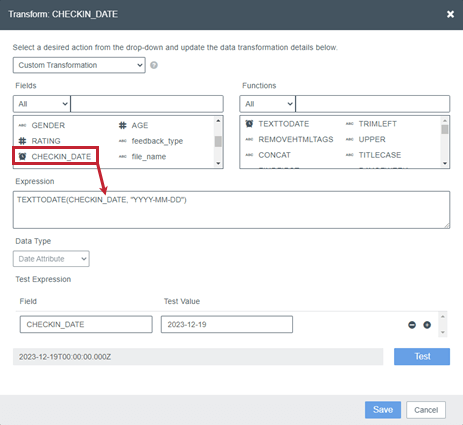Screen dimensions: 463x425
Task: Click the Functions list scrollbar thumb
Action: [445, 129]
